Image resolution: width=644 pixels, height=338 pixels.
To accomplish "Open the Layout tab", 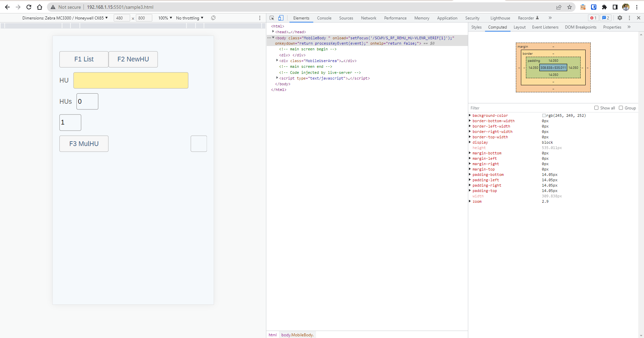I will (x=519, y=27).
